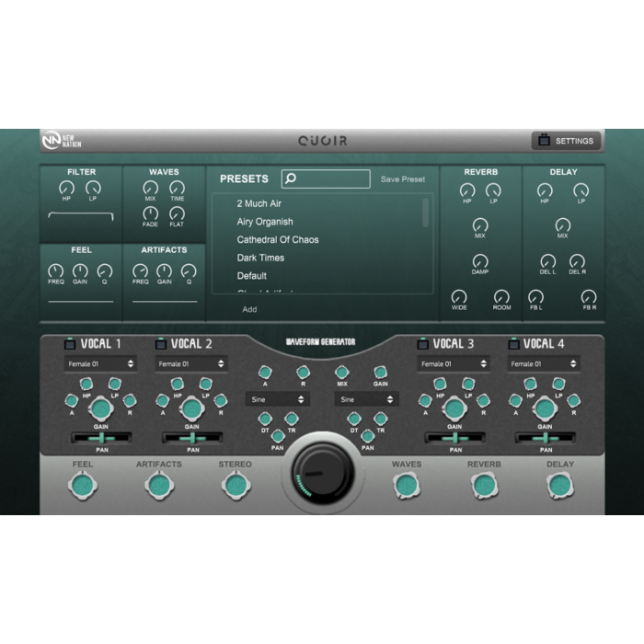Toggle the Vocal 4 power switch
The height and width of the screenshot is (644, 644).
point(513,344)
